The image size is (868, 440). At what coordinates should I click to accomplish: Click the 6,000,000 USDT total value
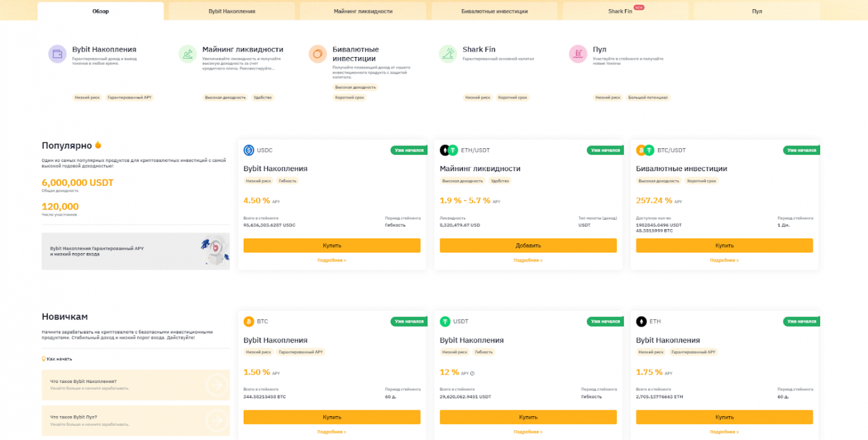coord(78,183)
